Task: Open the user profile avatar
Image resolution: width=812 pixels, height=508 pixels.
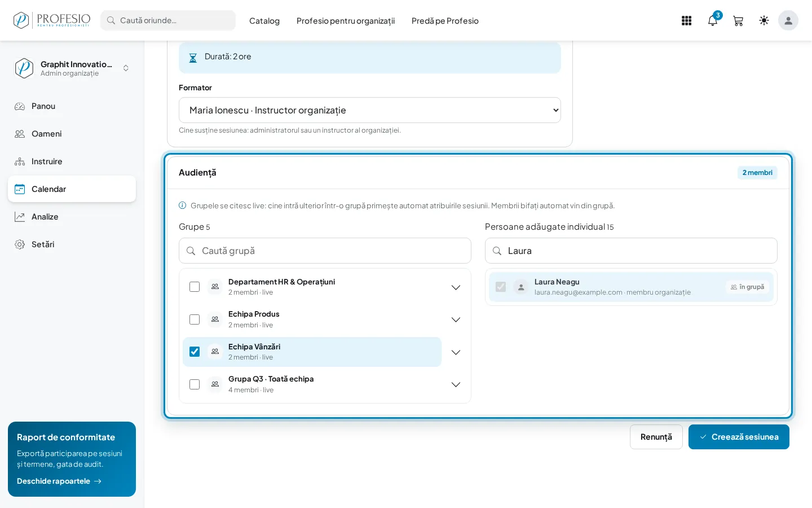Action: click(788, 20)
